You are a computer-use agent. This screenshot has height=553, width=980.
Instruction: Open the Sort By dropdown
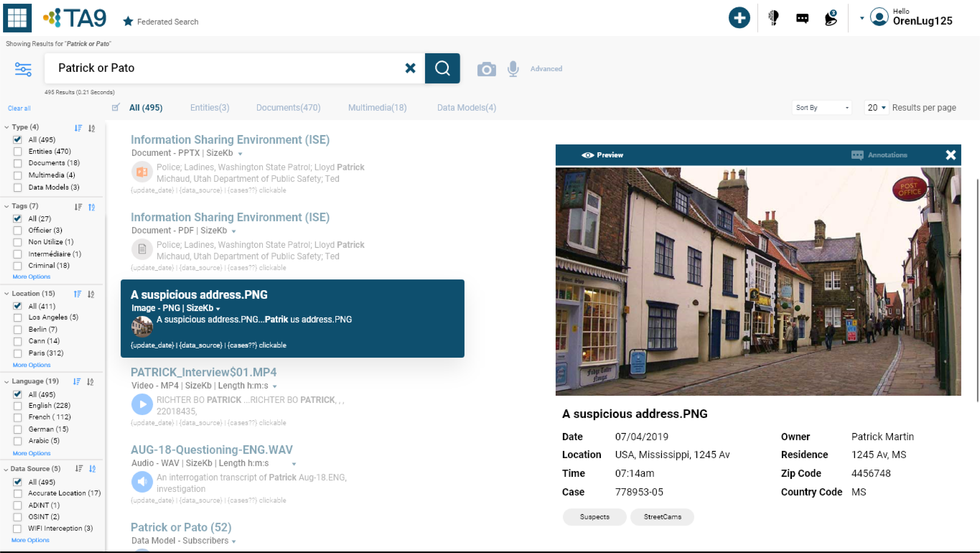[821, 108]
